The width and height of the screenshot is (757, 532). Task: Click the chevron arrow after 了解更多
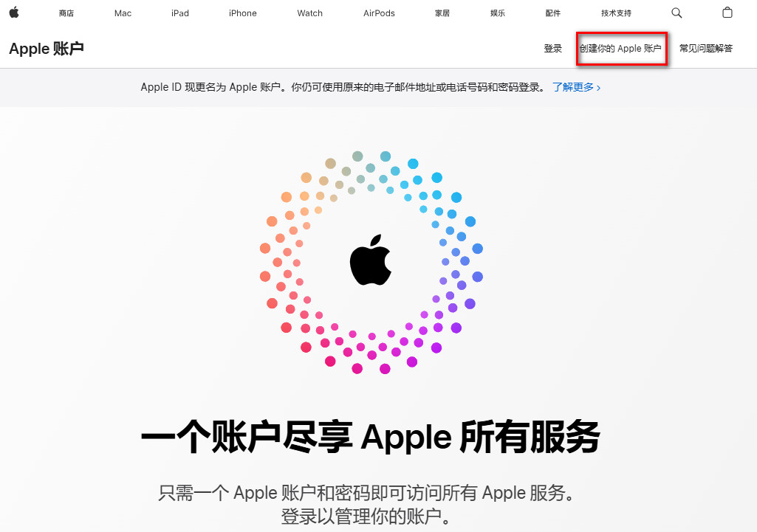coord(599,88)
